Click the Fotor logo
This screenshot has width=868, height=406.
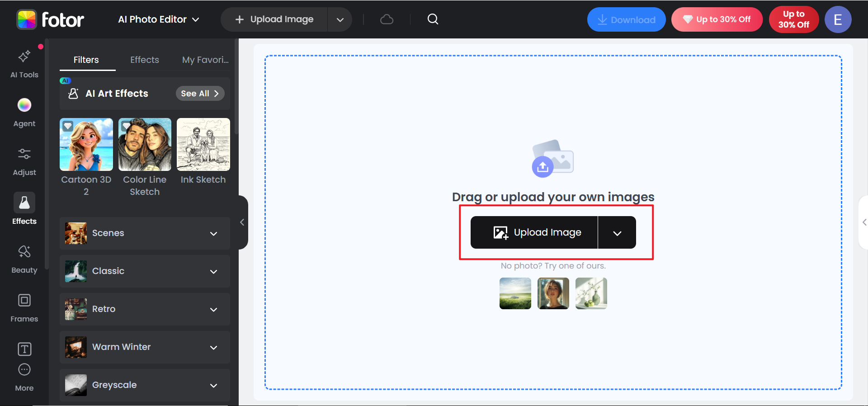pos(50,19)
